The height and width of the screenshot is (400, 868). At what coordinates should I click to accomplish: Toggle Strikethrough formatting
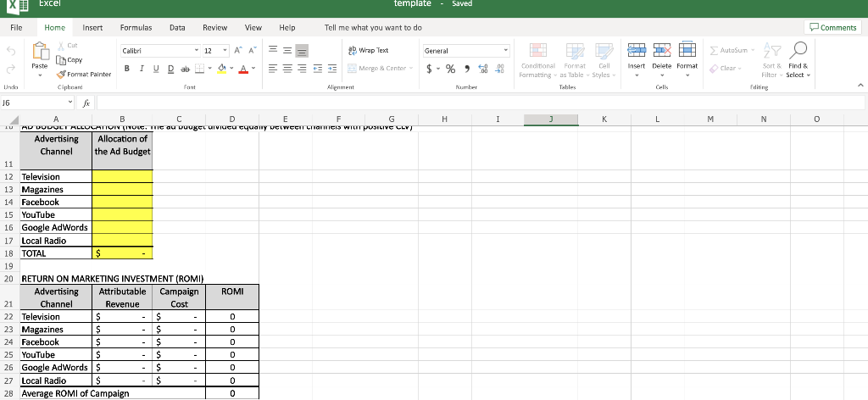(x=185, y=68)
